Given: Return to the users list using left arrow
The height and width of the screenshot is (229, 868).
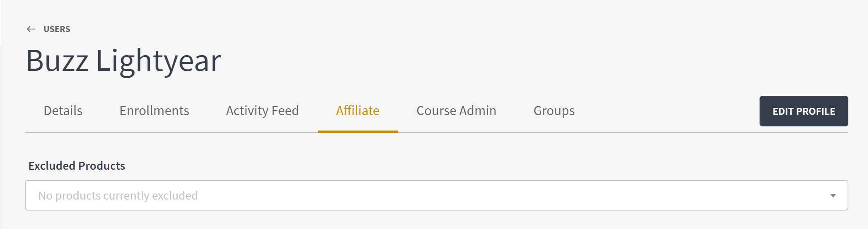Looking at the screenshot, I should pos(31,29).
